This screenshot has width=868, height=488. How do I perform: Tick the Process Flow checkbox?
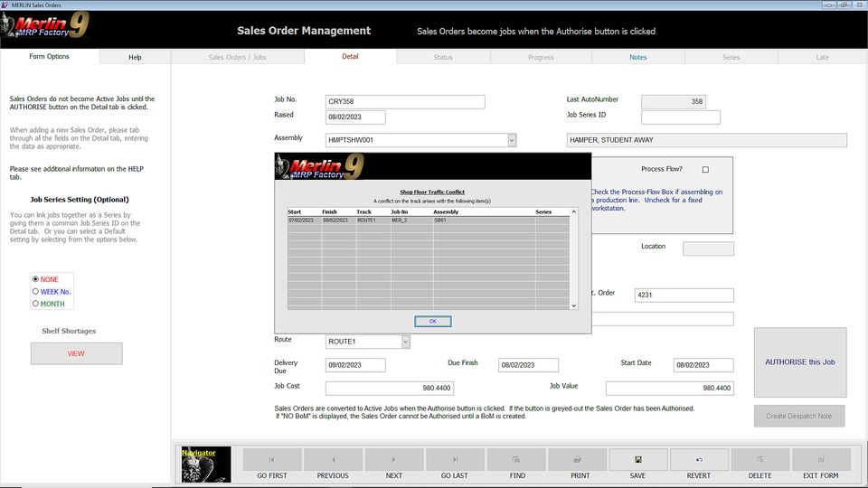(x=705, y=170)
